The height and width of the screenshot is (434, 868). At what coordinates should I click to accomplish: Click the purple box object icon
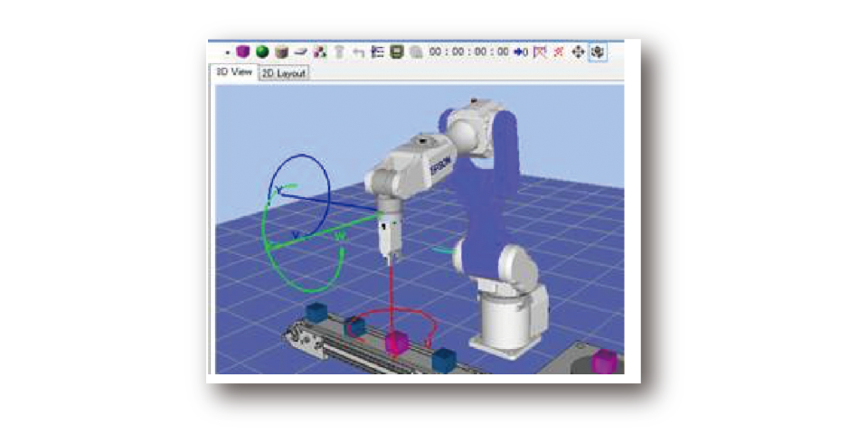tap(242, 52)
